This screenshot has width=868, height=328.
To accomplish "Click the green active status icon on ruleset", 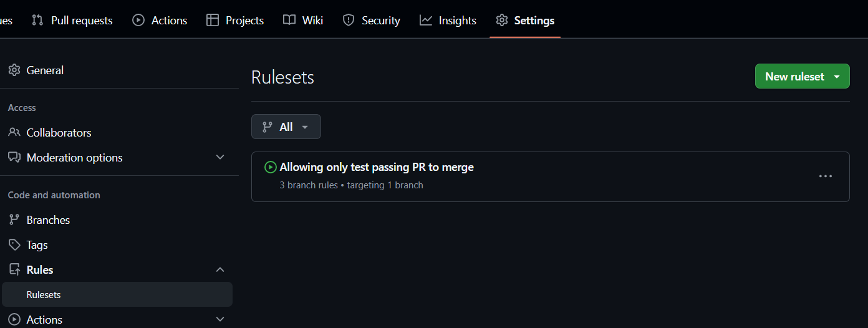I will point(270,167).
